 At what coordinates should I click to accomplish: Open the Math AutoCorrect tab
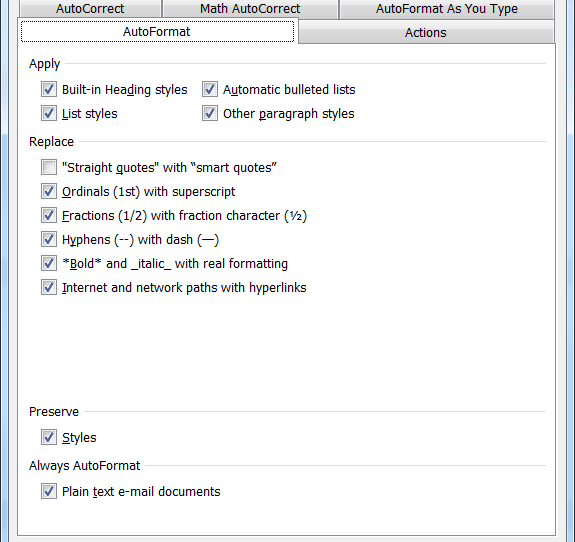tap(250, 8)
